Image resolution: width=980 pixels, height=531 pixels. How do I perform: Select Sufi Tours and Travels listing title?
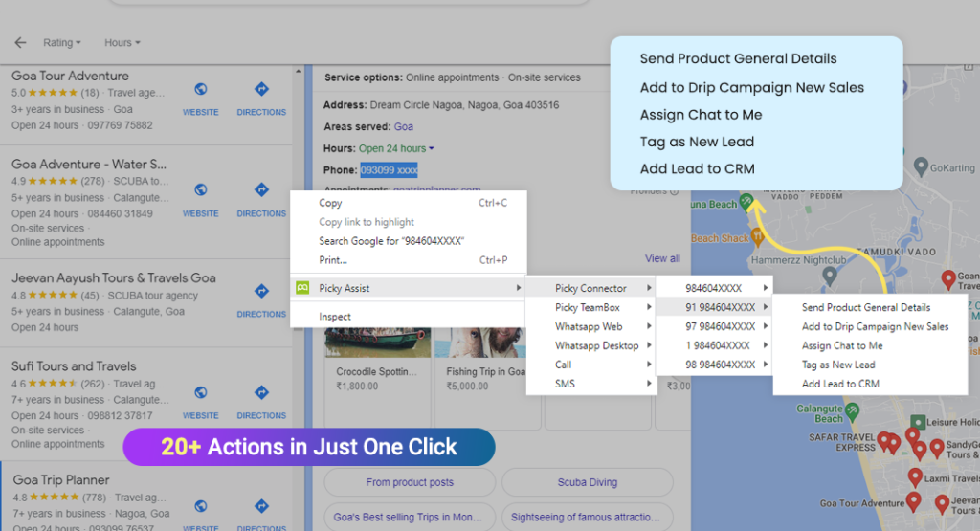point(74,366)
